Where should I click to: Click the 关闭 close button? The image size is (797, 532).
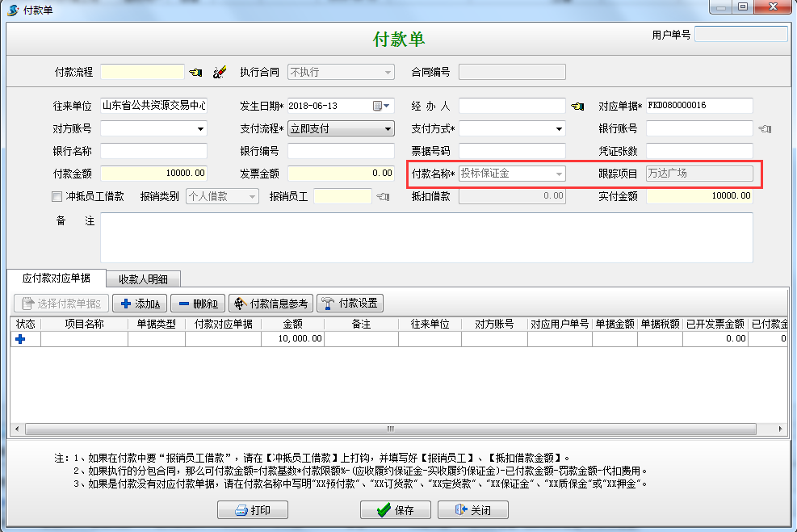(x=472, y=510)
